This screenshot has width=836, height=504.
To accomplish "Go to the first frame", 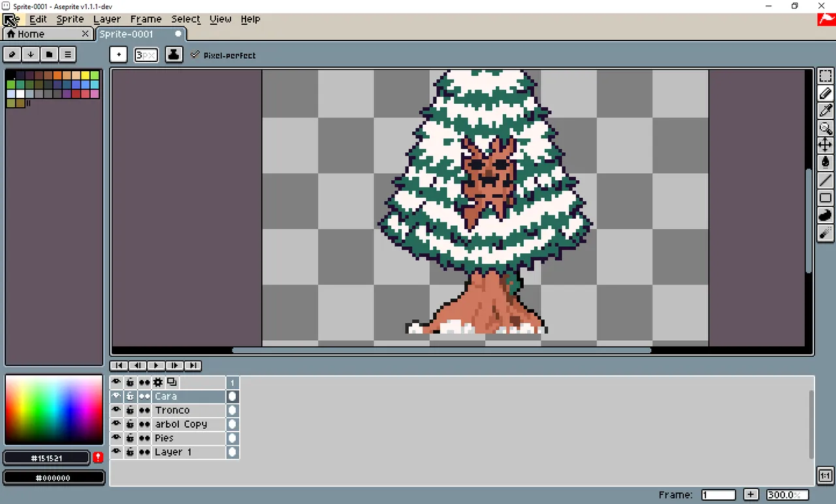I will [119, 366].
